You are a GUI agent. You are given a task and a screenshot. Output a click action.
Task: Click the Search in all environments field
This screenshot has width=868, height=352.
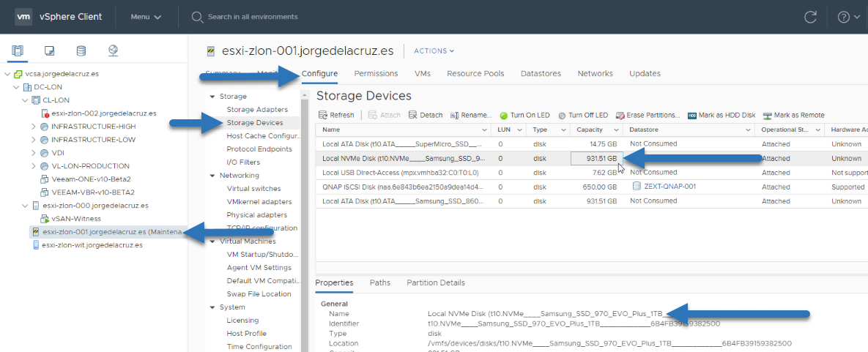tap(253, 17)
